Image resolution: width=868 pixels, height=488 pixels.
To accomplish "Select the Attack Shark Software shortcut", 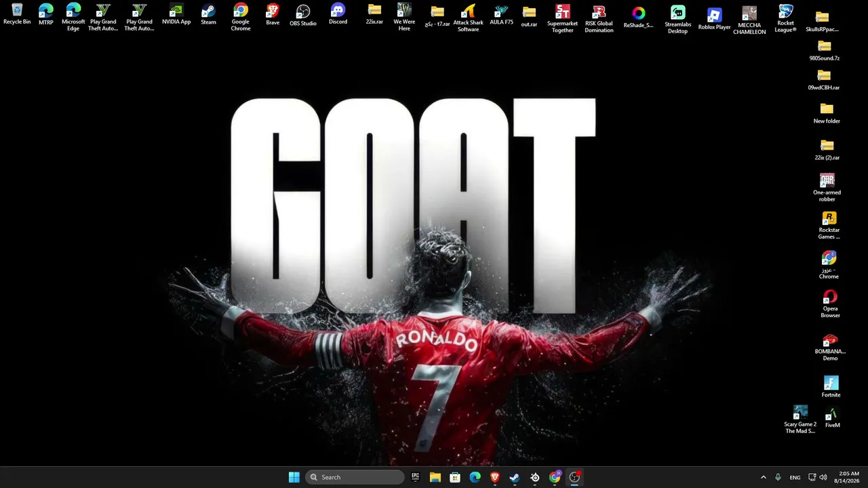I will click(468, 18).
